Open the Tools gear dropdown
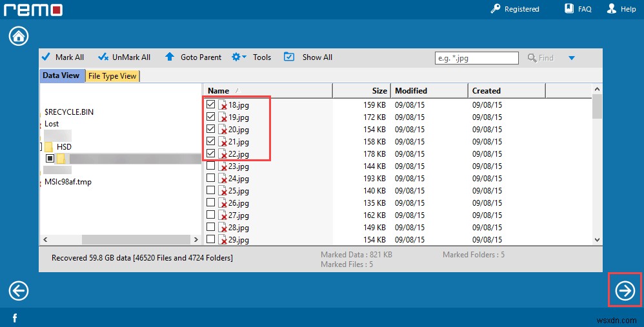 pos(239,57)
